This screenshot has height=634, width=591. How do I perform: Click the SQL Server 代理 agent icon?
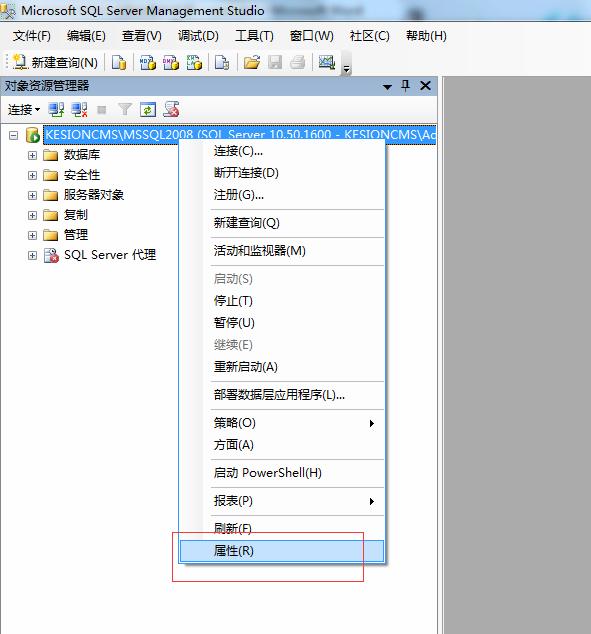(x=51, y=255)
